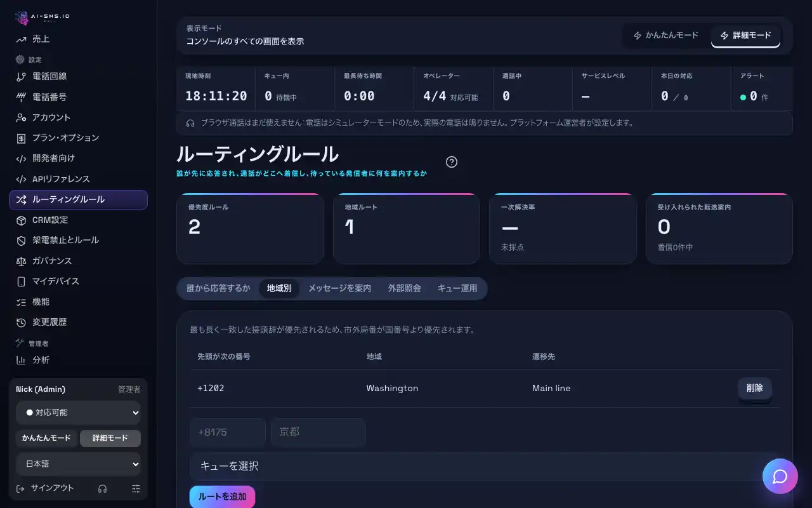Select 詳細モード in the user panel
812x508 pixels.
pyautogui.click(x=110, y=438)
